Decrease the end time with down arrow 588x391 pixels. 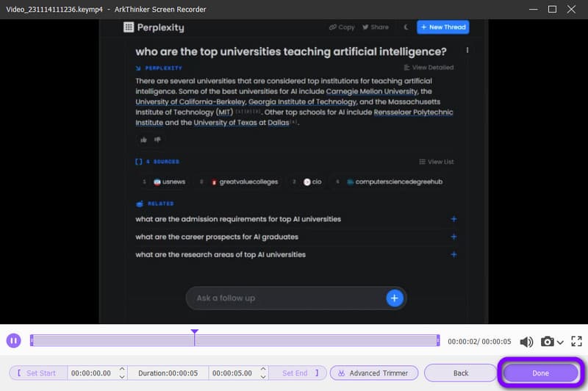tap(263, 377)
